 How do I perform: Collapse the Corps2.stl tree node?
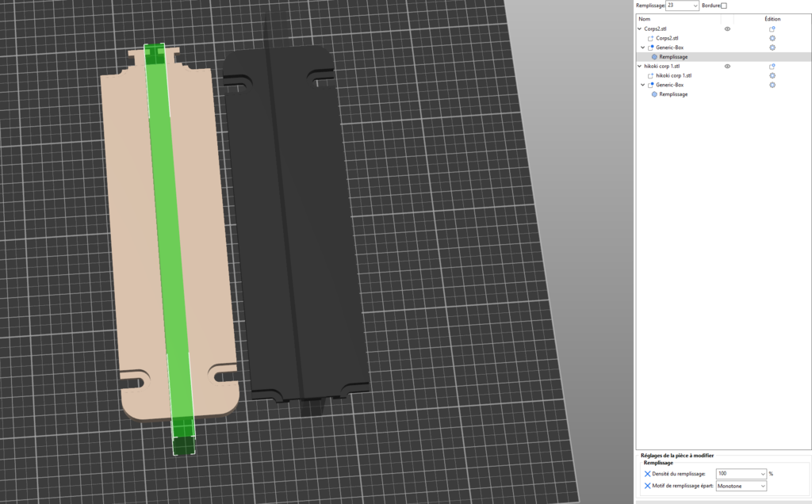[640, 29]
